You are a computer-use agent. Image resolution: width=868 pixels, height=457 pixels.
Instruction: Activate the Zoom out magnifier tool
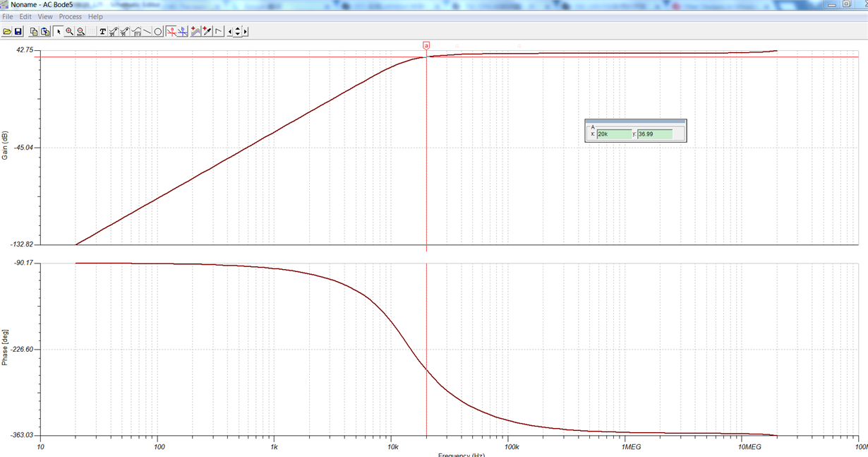(x=81, y=32)
